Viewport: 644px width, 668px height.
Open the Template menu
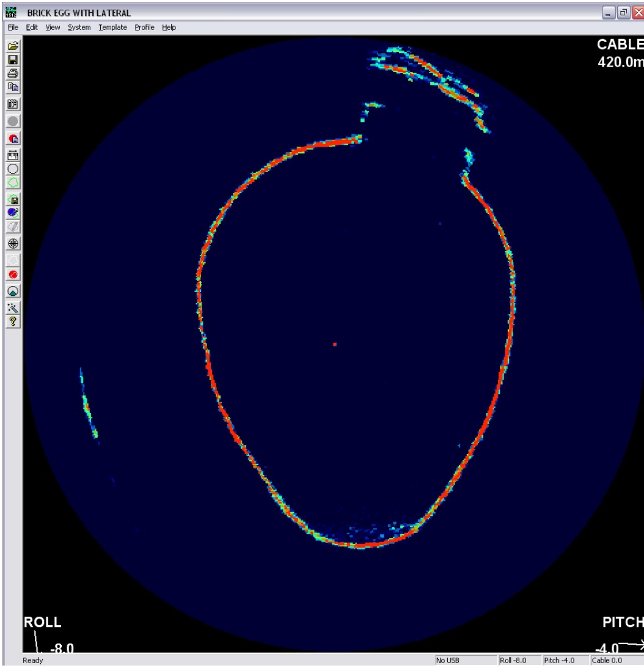coord(113,28)
